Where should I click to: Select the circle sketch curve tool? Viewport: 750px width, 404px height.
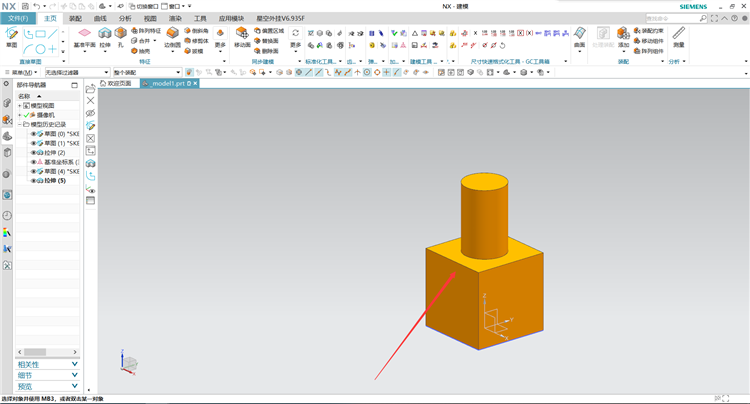click(x=41, y=49)
